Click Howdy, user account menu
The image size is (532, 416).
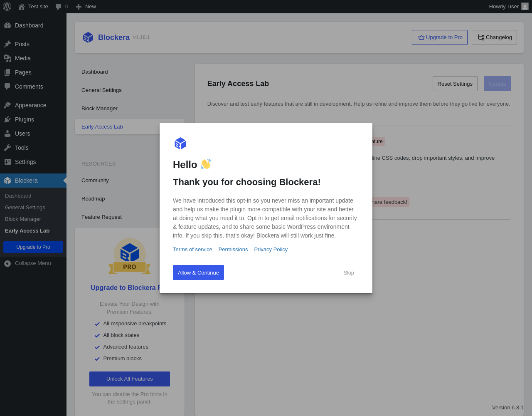pyautogui.click(x=508, y=7)
